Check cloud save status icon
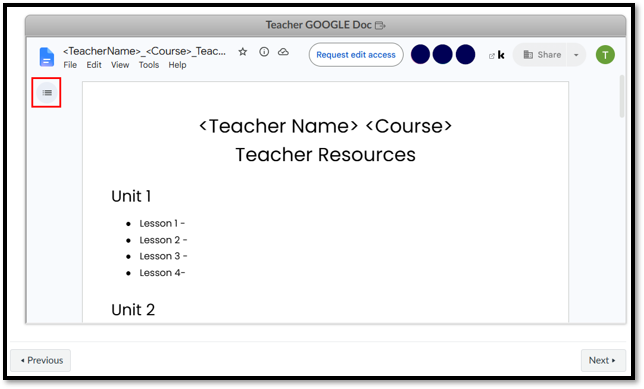Image resolution: width=644 pixels, height=389 pixels. coord(283,52)
